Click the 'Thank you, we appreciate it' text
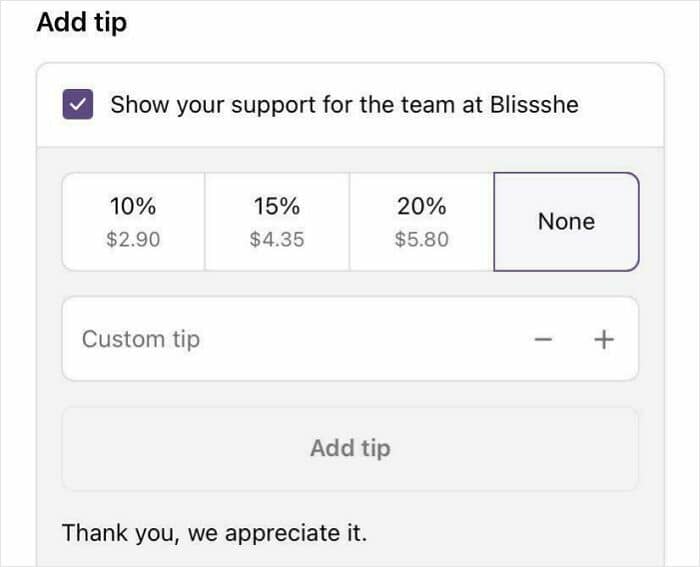Image resolution: width=700 pixels, height=567 pixels. coord(214,533)
